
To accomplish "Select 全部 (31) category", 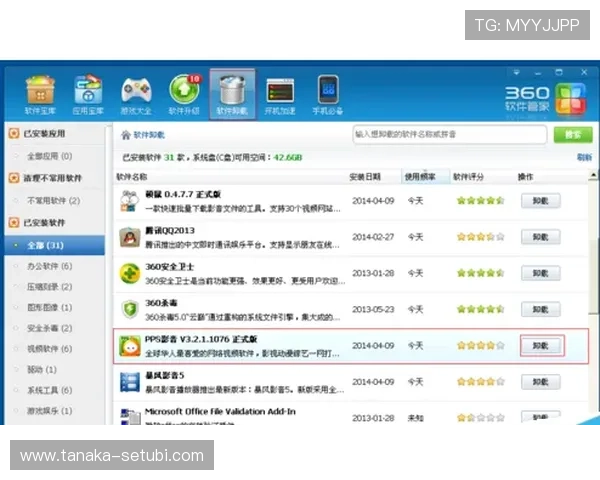I will [x=55, y=245].
